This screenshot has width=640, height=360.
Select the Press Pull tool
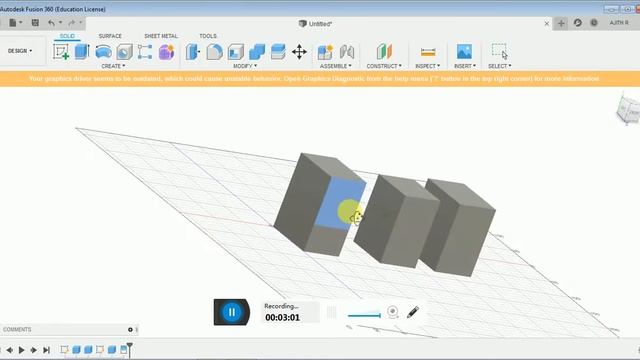coord(193,52)
